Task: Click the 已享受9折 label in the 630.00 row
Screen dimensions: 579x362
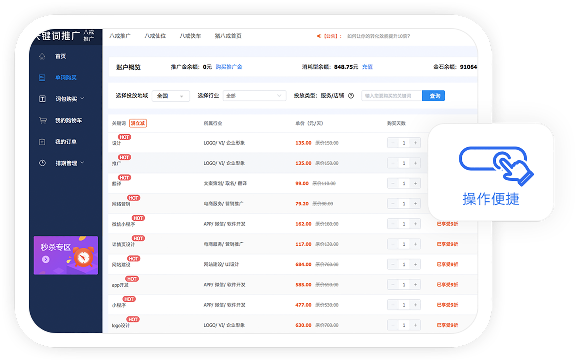Action: point(447,325)
